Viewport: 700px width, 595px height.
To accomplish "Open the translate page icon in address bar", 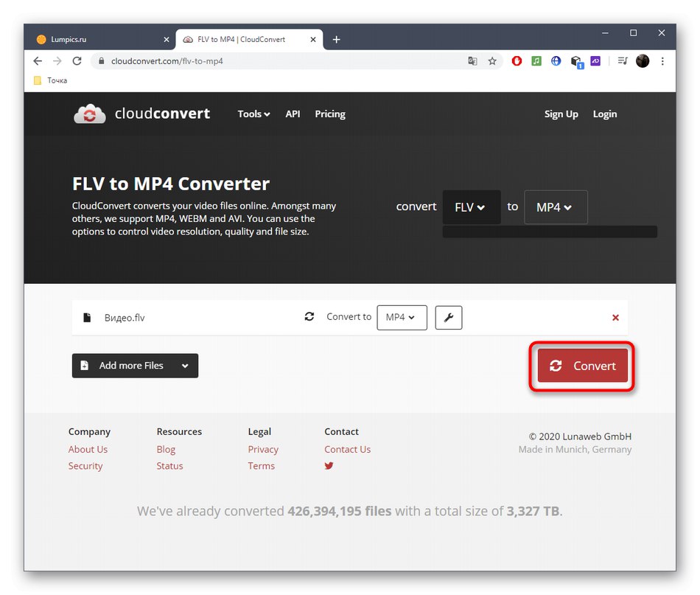I will tap(472, 60).
